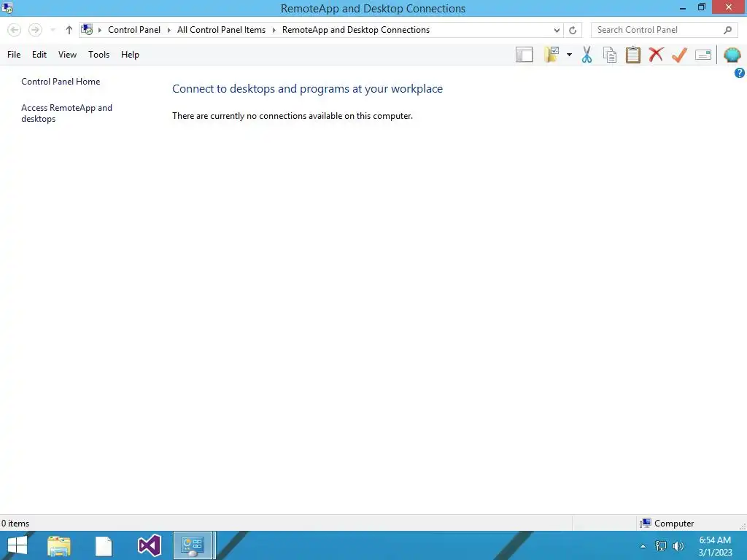Open the network tray icon
Image resolution: width=747 pixels, height=560 pixels.
point(661,546)
